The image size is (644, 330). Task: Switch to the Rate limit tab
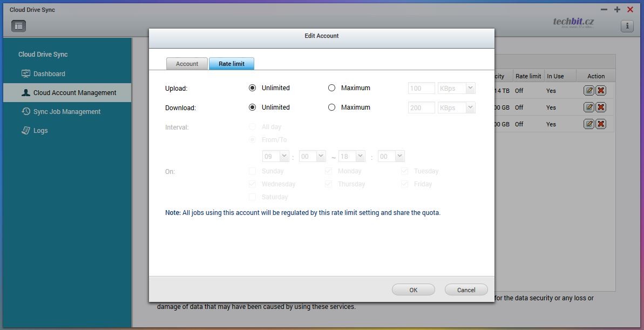[x=232, y=64]
